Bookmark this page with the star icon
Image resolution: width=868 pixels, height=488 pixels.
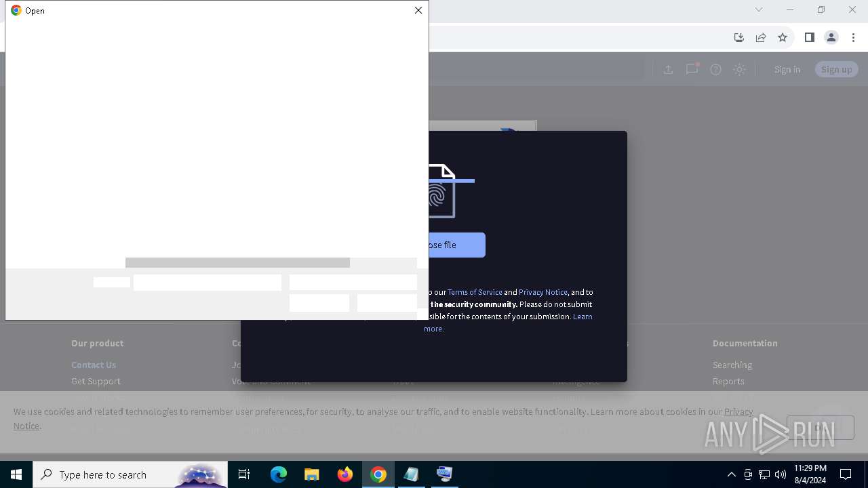point(783,37)
